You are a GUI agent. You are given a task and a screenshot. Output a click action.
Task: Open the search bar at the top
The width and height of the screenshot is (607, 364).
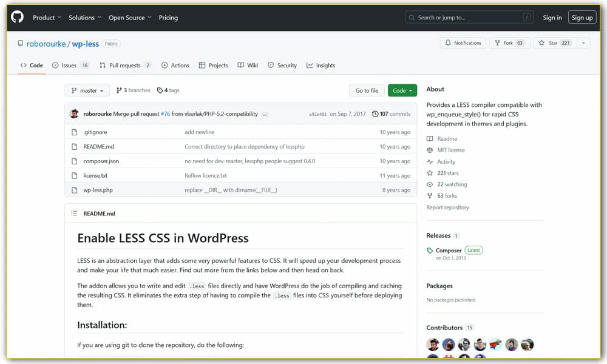468,17
